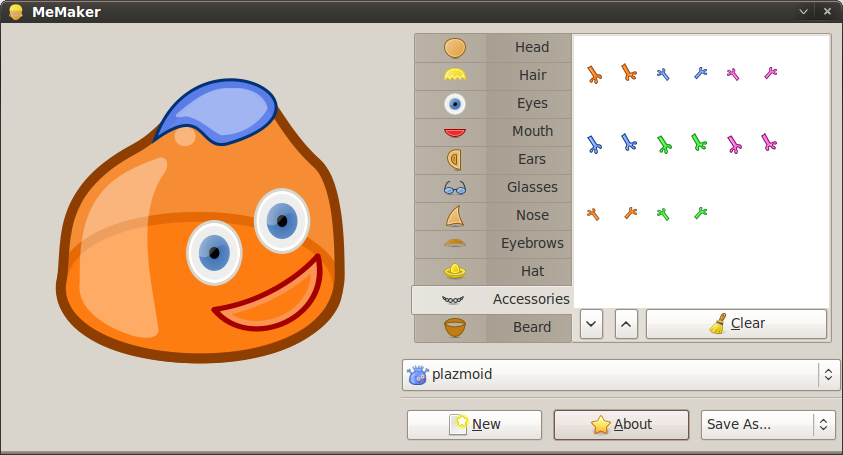Choose the small pink arm with hand at upper left
This screenshot has height=455, width=843.
coord(733,74)
